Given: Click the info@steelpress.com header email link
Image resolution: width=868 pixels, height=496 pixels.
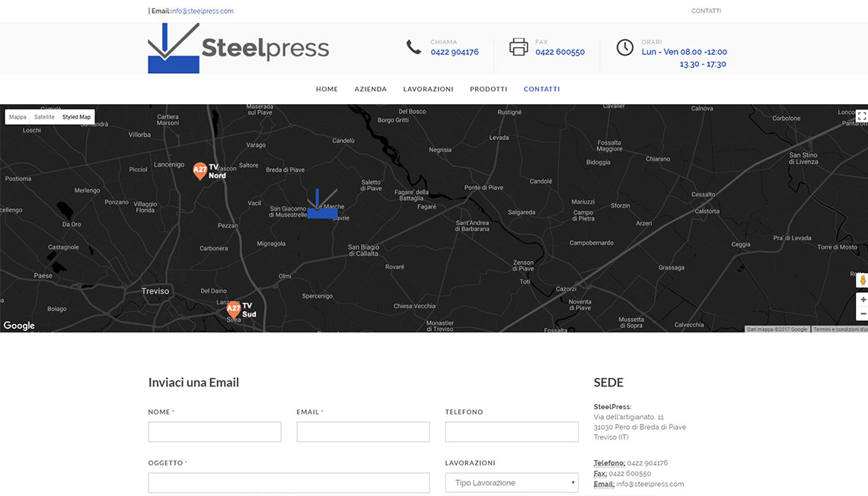Looking at the screenshot, I should (202, 11).
